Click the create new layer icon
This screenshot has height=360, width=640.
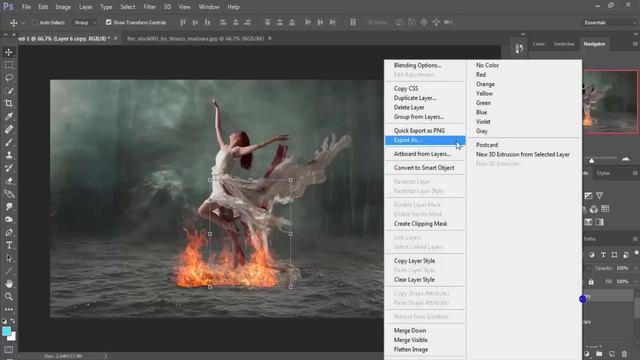pos(612,353)
